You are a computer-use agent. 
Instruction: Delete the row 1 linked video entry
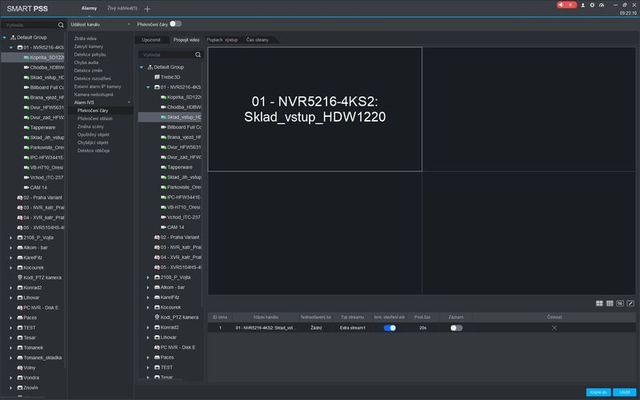pos(554,327)
